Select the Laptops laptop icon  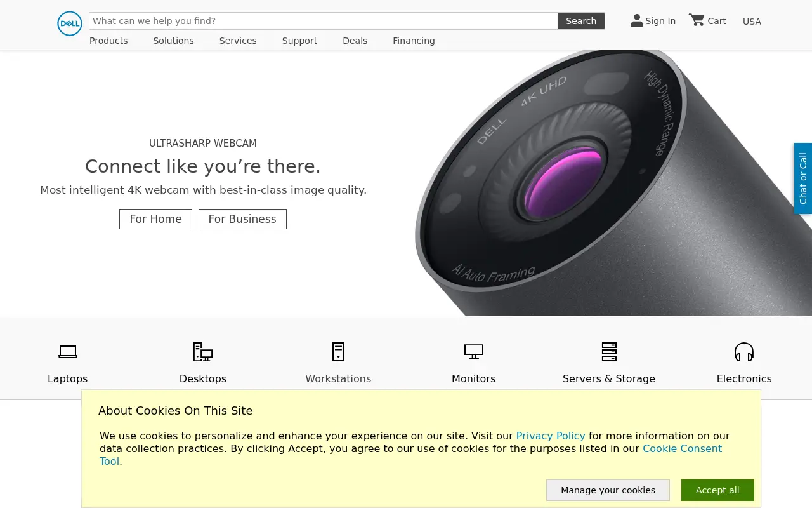pos(68,352)
